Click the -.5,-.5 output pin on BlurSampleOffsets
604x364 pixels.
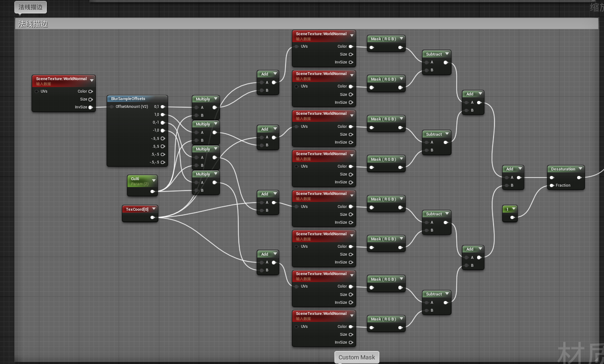click(x=163, y=162)
